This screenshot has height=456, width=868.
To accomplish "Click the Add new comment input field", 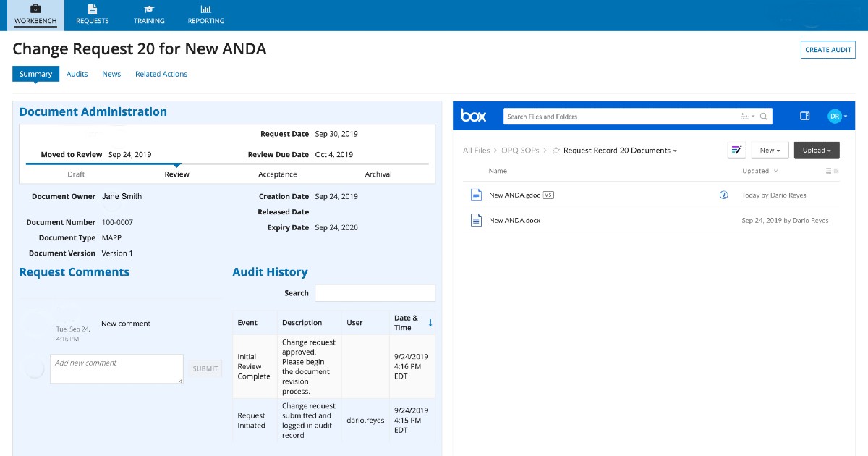I will pos(116,368).
